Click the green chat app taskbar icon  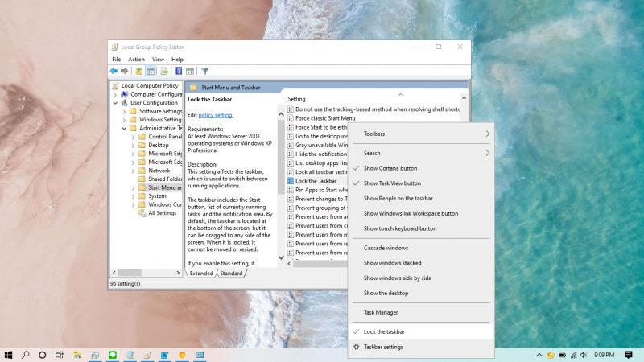113,355
